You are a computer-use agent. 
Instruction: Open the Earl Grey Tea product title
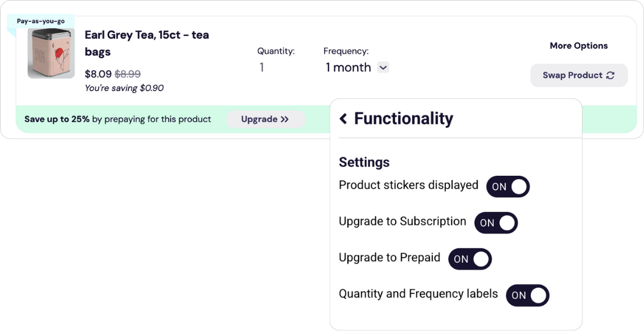(147, 43)
